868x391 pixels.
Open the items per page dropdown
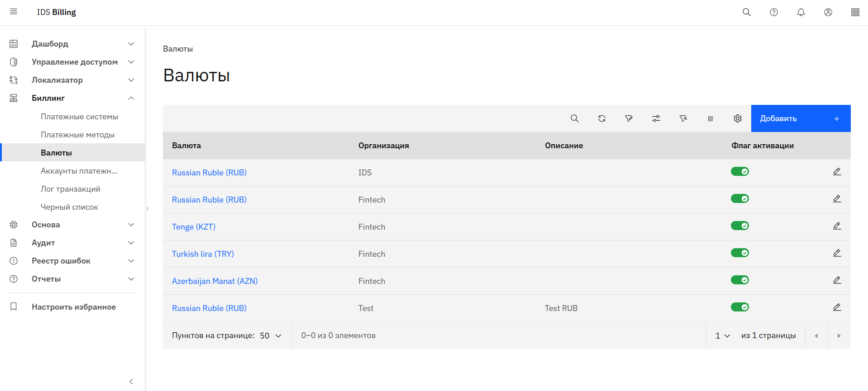(271, 335)
